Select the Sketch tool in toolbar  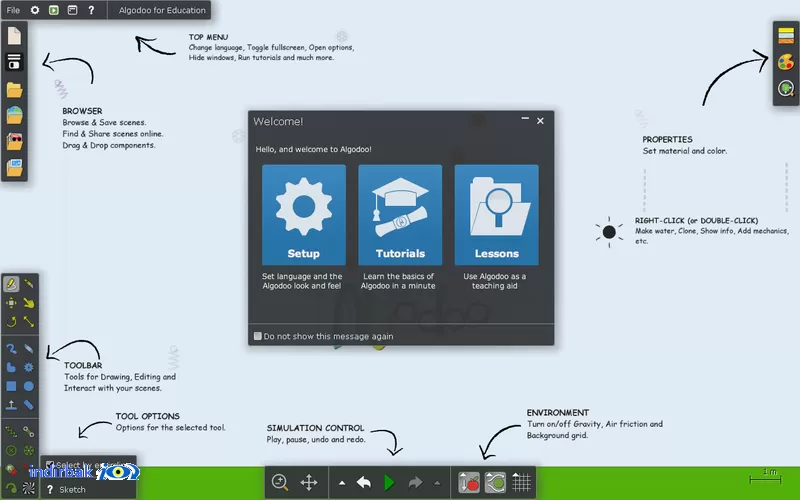(11, 284)
